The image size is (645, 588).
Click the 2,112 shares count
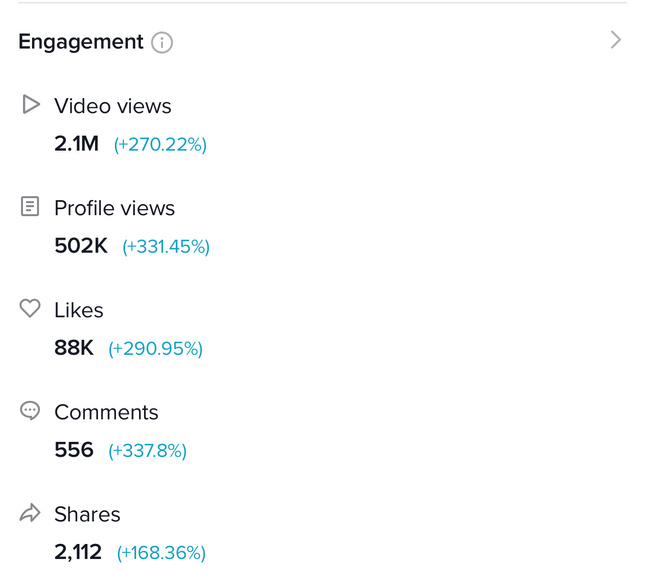tap(78, 552)
